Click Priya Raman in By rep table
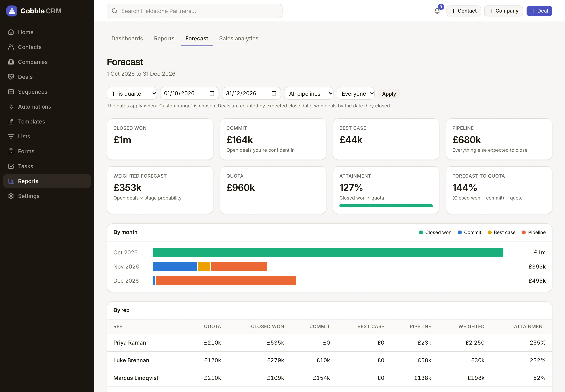 pyautogui.click(x=129, y=343)
